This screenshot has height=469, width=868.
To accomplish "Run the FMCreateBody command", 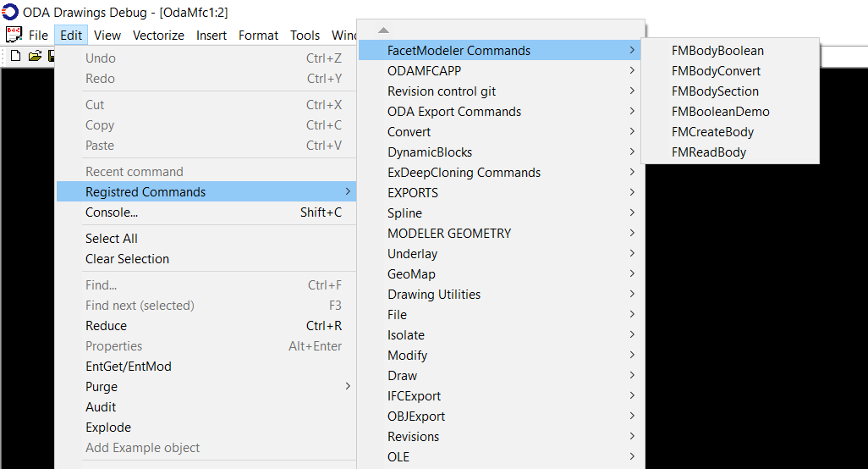I will [730, 132].
